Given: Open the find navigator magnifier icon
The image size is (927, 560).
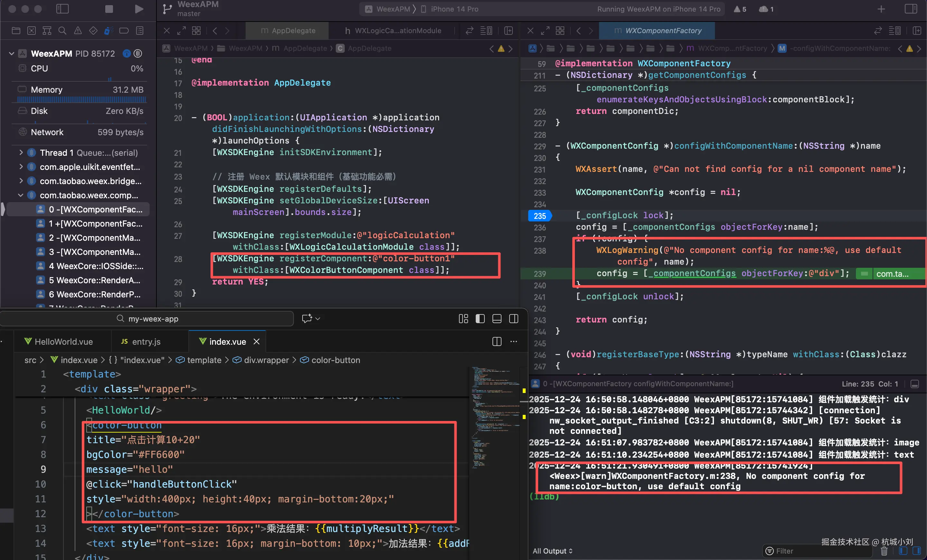Looking at the screenshot, I should (62, 31).
